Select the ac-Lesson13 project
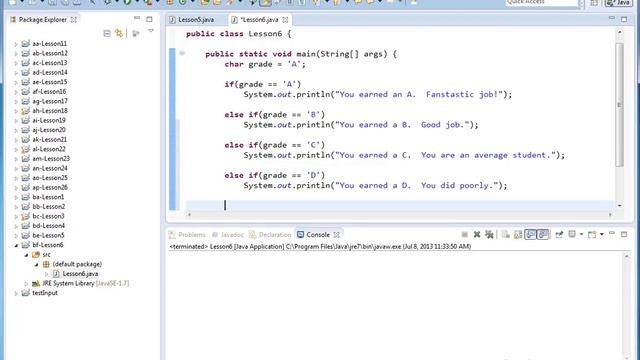 click(x=49, y=62)
